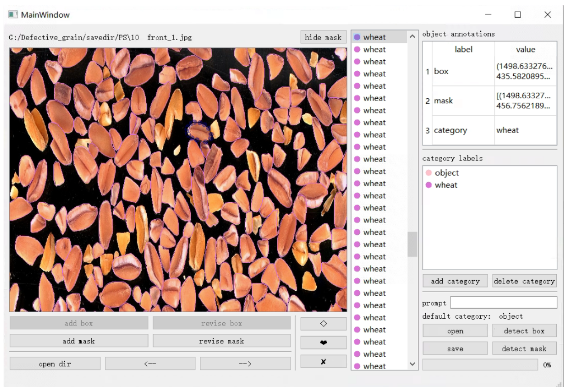The width and height of the screenshot is (568, 392).
Task: Go to previous image with <-- button
Action: tap(150, 364)
